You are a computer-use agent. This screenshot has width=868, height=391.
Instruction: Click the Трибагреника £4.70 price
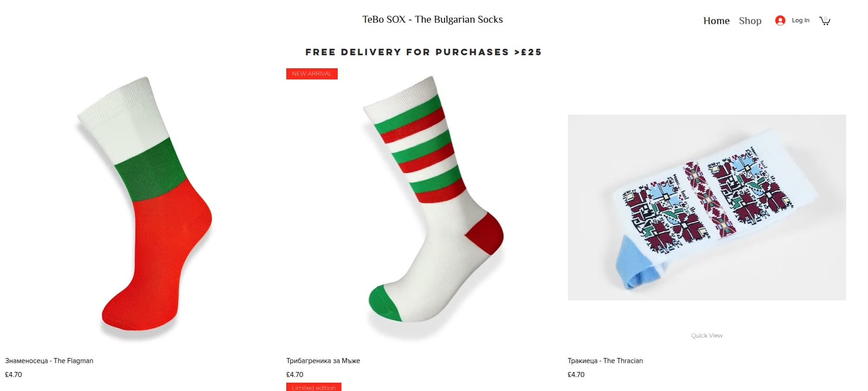click(x=295, y=375)
